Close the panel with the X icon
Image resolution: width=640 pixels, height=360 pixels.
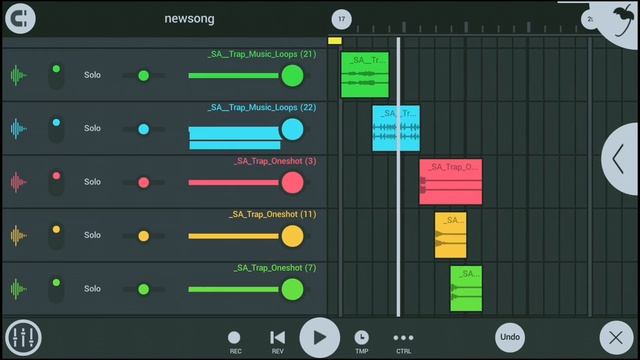tap(616, 338)
